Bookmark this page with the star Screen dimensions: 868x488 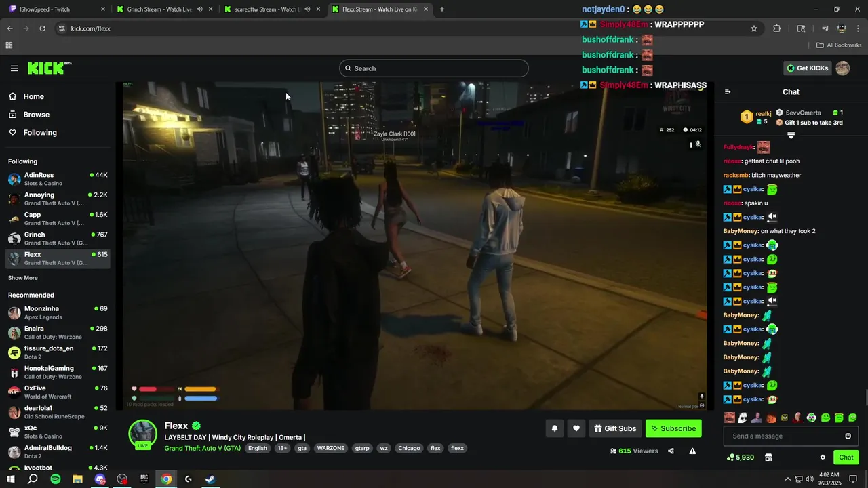coord(754,28)
